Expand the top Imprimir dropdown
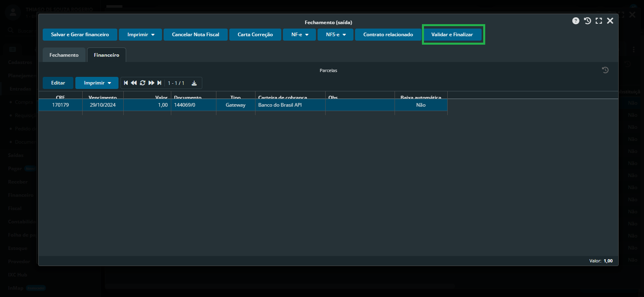 click(140, 35)
